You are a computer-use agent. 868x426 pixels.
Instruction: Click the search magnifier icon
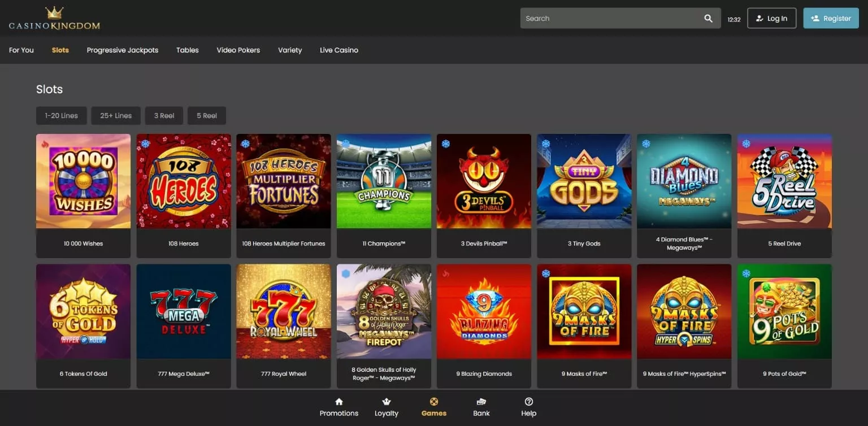[x=708, y=19]
